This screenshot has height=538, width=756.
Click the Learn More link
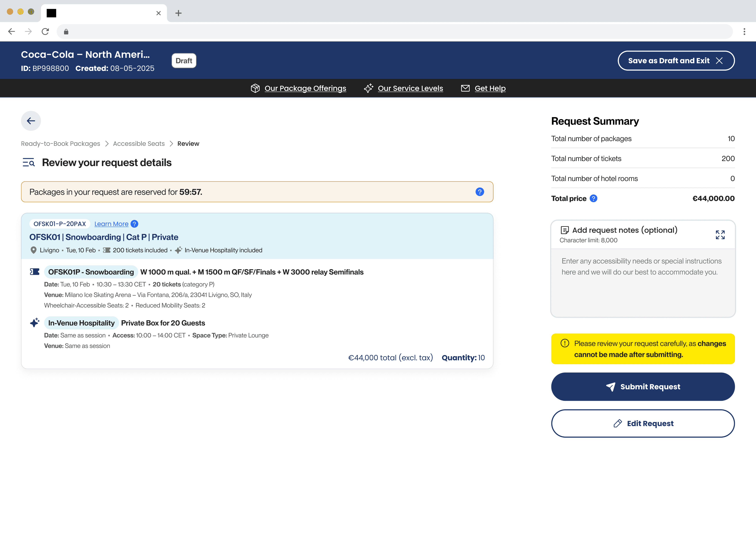point(111,224)
